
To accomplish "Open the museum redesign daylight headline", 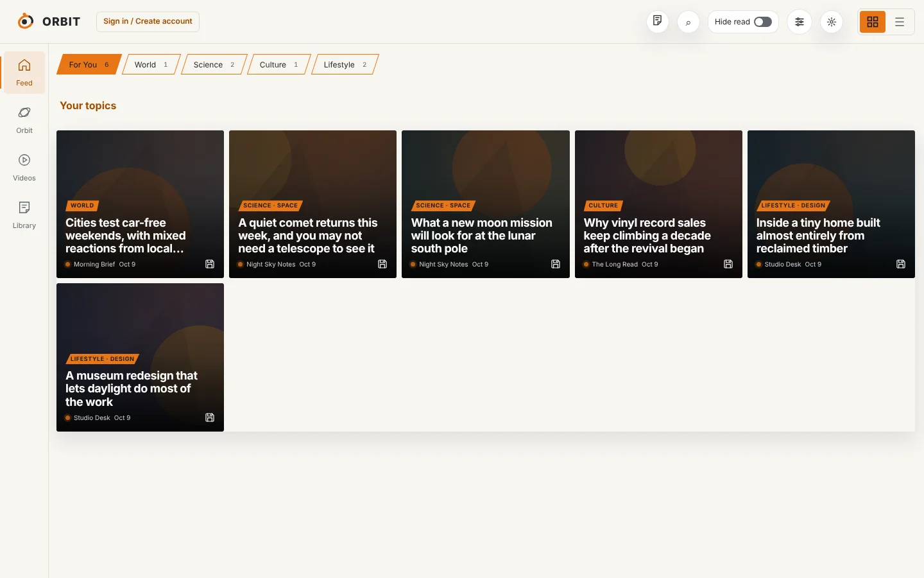I will pyautogui.click(x=132, y=389).
